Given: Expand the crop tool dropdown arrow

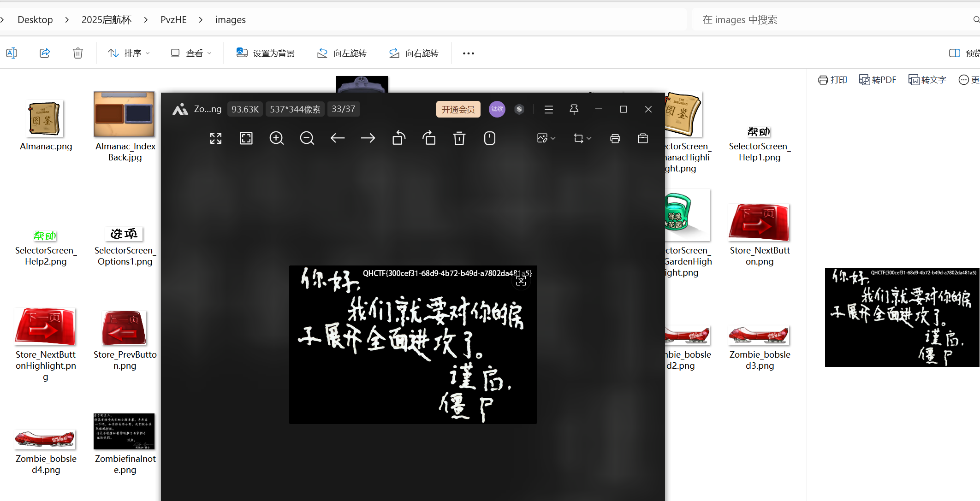Looking at the screenshot, I should tap(589, 138).
